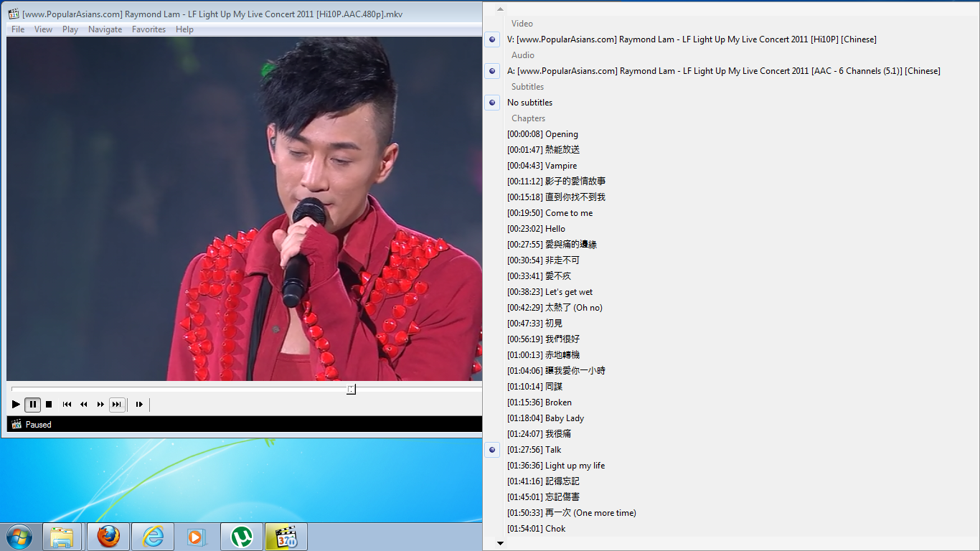
Task: Open the Favorites menu
Action: click(x=149, y=29)
